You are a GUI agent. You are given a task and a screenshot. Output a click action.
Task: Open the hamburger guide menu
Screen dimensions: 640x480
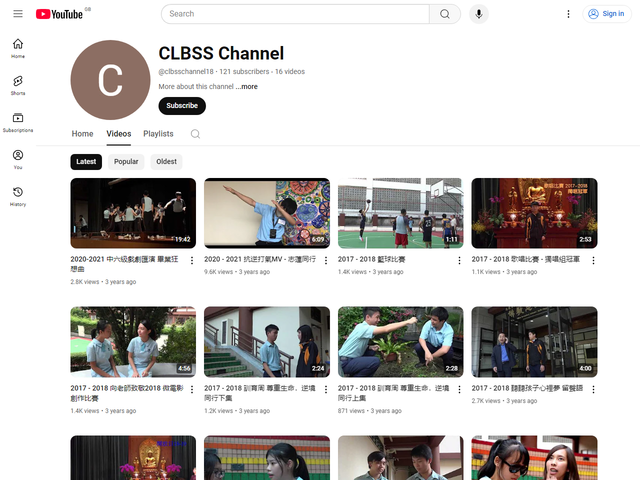(x=18, y=14)
